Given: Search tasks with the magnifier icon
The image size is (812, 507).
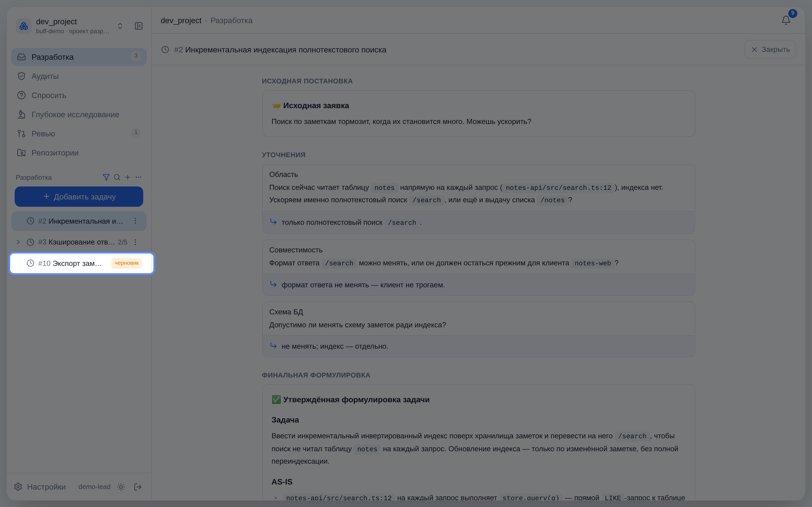Looking at the screenshot, I should (x=117, y=177).
